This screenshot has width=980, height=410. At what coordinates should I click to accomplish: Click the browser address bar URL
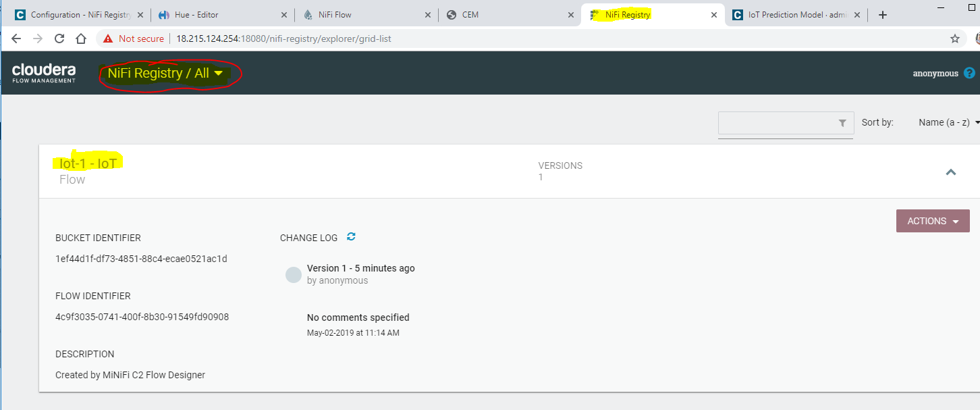pyautogui.click(x=283, y=39)
